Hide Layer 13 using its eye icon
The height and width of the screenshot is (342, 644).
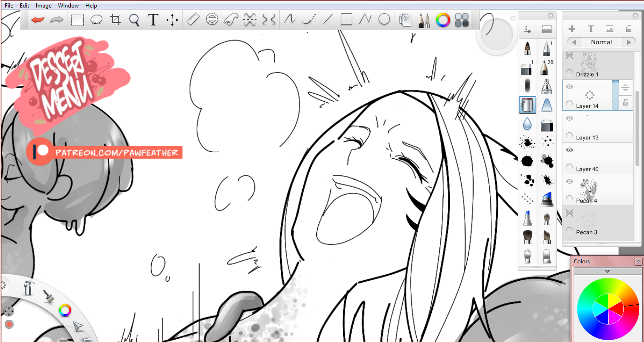[570, 118]
